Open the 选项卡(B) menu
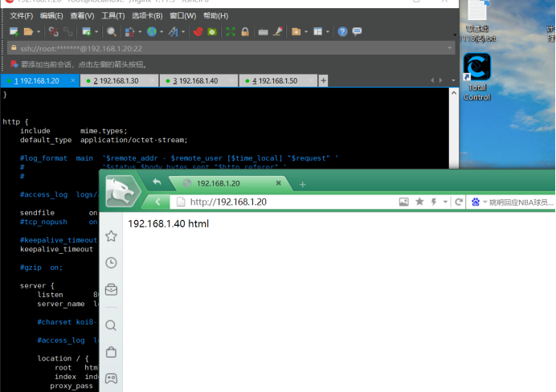Image resolution: width=556 pixels, height=392 pixels. 147,15
